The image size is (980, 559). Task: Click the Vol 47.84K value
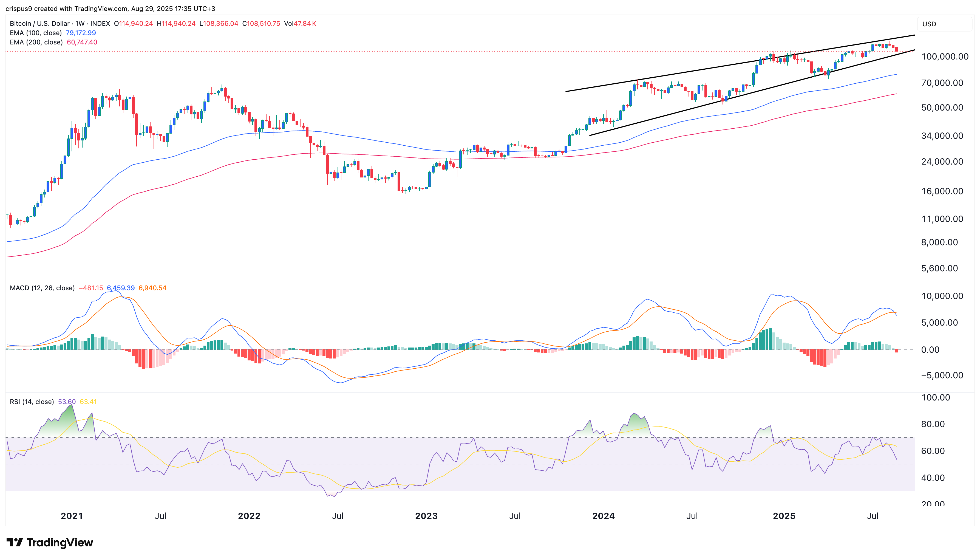(x=301, y=24)
